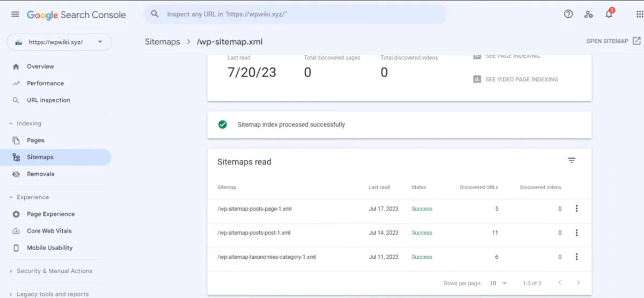Click Success status for posts-post-1.xml

click(x=422, y=233)
